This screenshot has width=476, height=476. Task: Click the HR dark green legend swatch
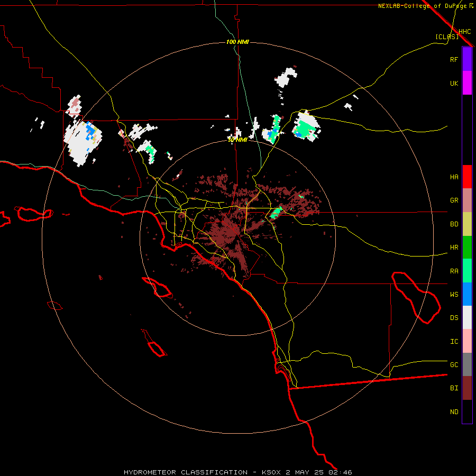(467, 247)
